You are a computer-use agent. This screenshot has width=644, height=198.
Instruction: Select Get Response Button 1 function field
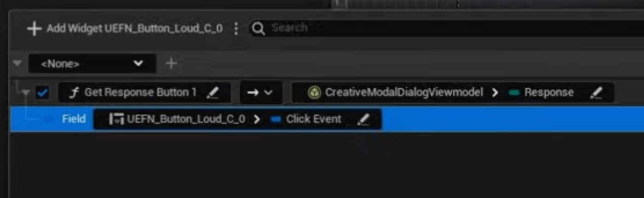[144, 93]
